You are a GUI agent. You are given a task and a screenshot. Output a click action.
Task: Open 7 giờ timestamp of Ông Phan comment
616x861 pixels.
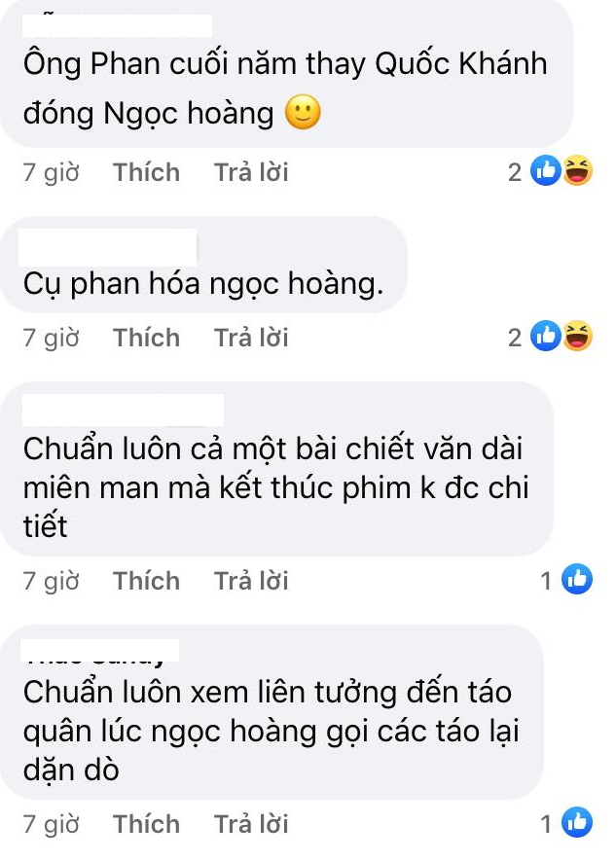pos(51,172)
